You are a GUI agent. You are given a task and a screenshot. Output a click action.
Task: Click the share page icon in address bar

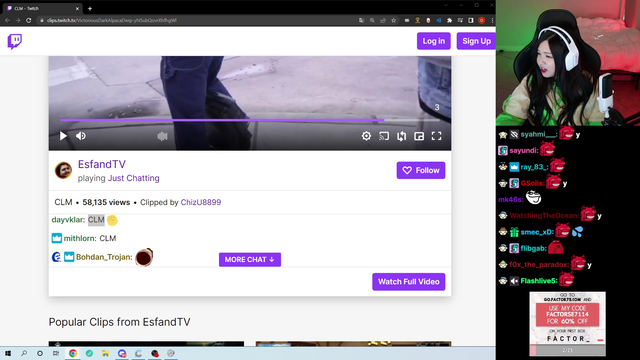383,20
